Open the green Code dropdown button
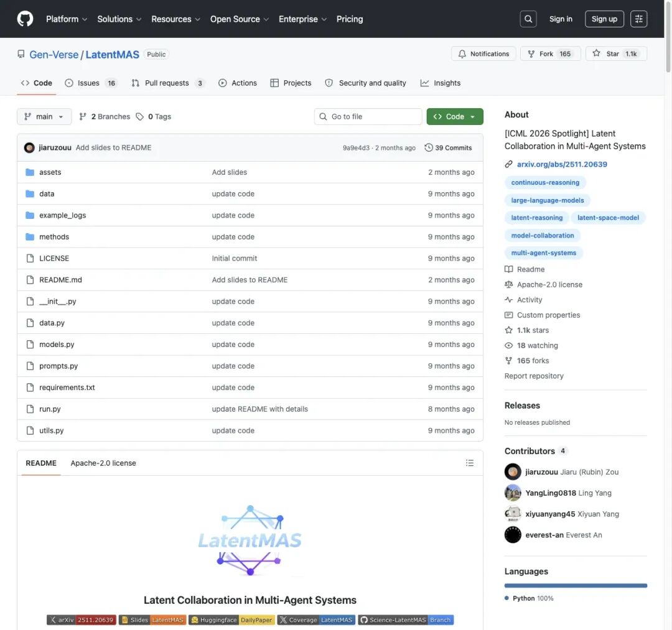This screenshot has height=630, width=672. click(455, 116)
